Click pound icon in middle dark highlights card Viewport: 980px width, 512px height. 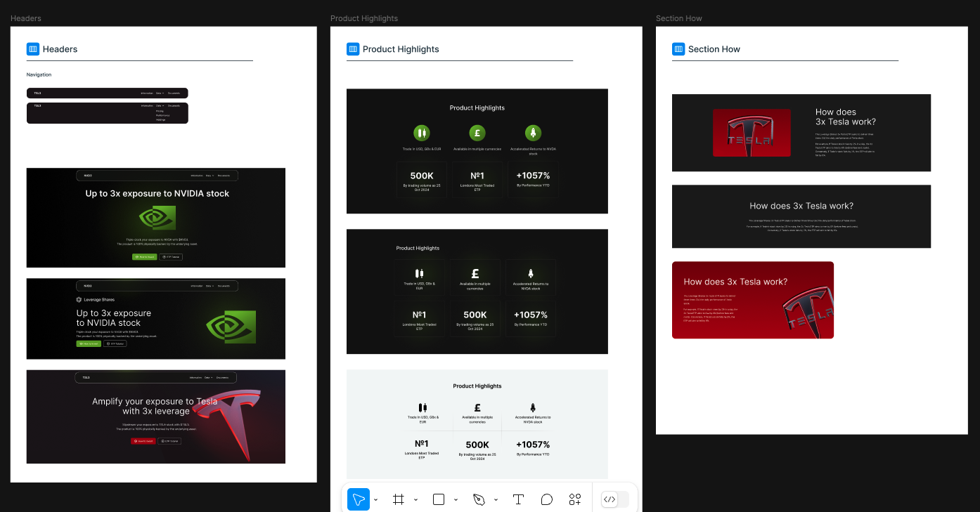click(475, 273)
